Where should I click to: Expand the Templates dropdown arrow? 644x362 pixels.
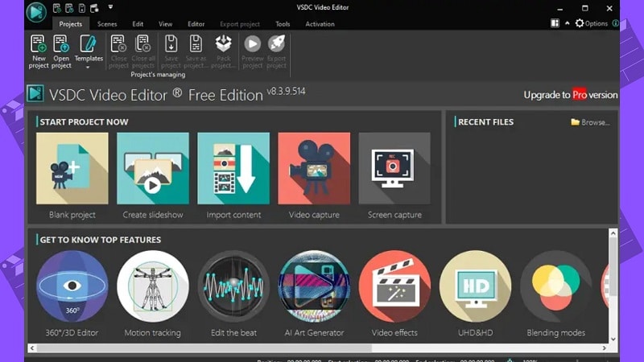click(x=88, y=68)
